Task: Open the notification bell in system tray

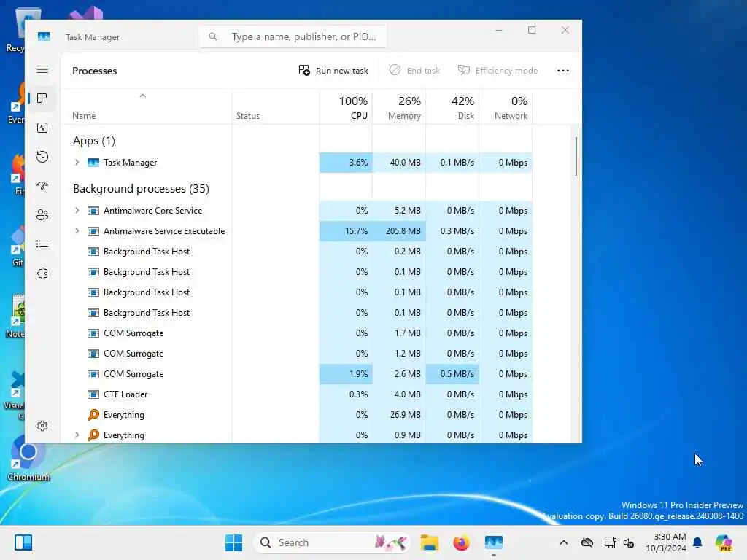Action: tap(697, 542)
